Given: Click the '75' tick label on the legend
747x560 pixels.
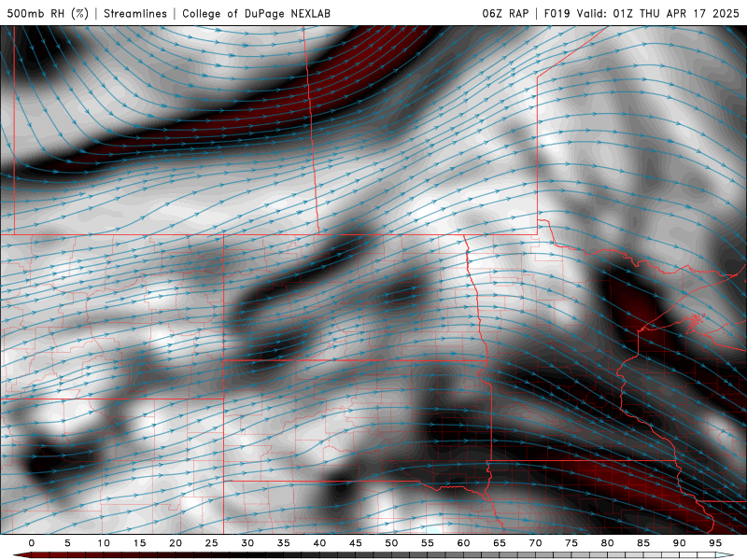Looking at the screenshot, I should [x=571, y=543].
